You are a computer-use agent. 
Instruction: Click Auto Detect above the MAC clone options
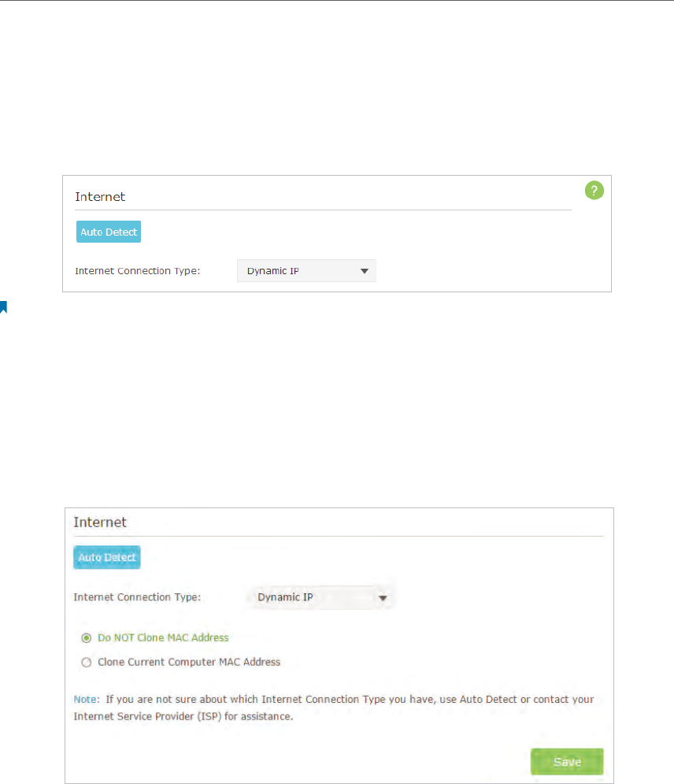point(107,557)
